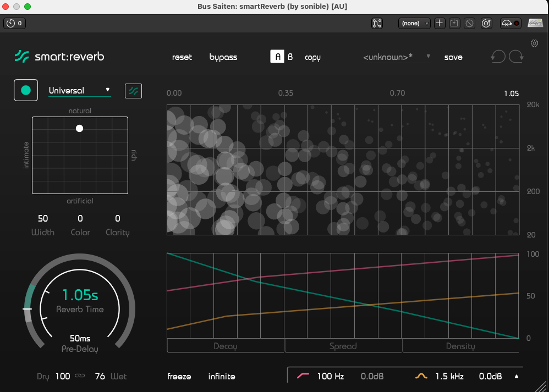The width and height of the screenshot is (549, 392).
Task: Minimize the window with the yellow button
Action: [x=17, y=7]
